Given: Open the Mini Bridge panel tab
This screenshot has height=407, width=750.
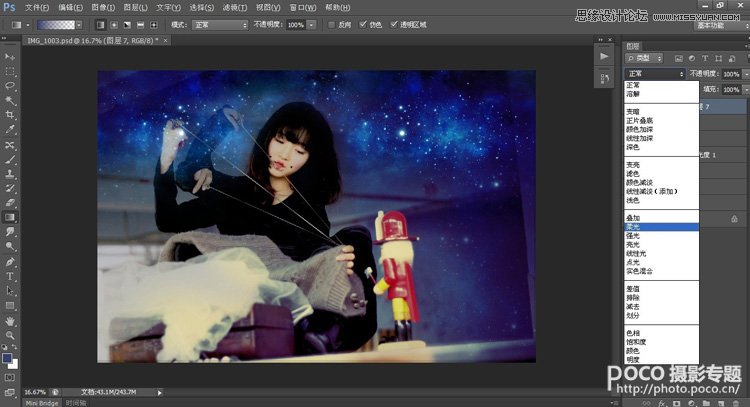Looking at the screenshot, I should pos(42,403).
